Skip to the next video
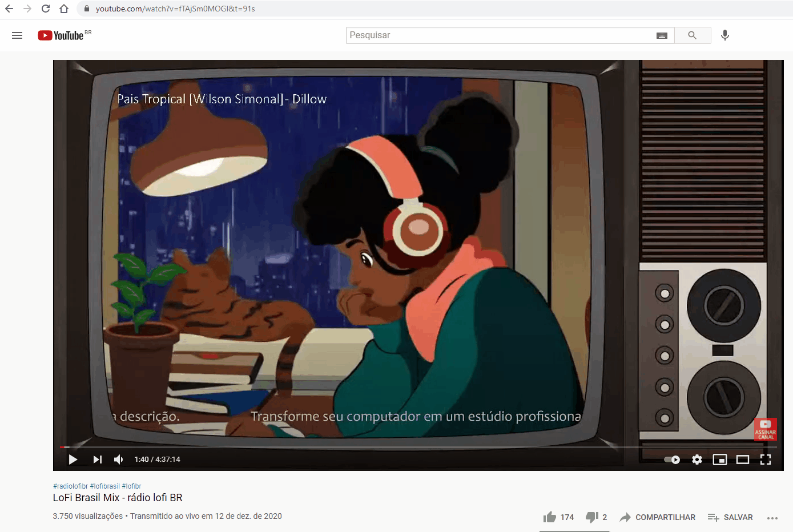 click(98, 460)
